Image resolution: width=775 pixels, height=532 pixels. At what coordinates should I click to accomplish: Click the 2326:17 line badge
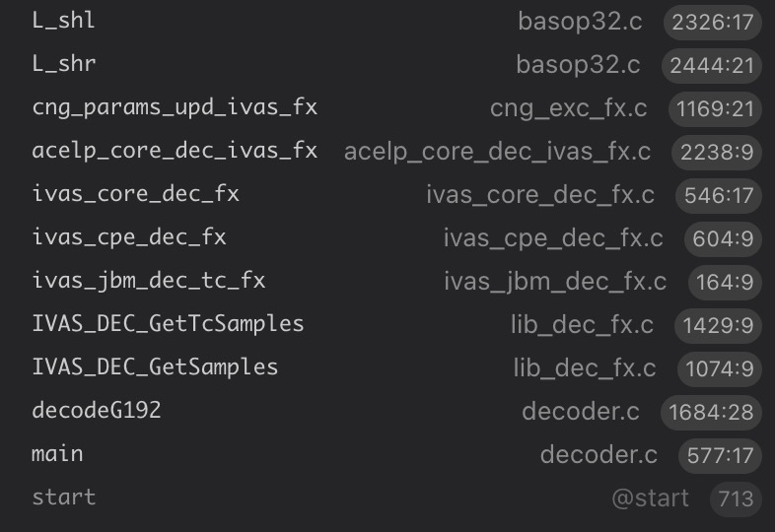pyautogui.click(x=713, y=22)
